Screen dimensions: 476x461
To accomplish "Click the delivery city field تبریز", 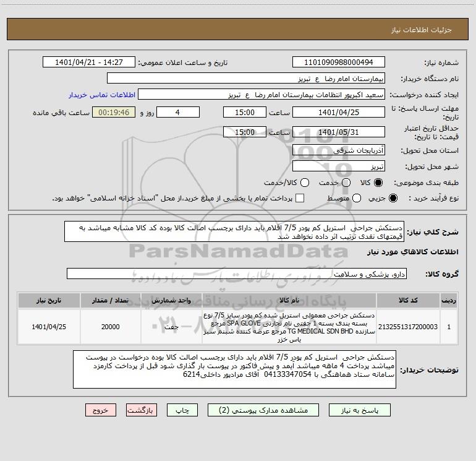I will point(339,166).
